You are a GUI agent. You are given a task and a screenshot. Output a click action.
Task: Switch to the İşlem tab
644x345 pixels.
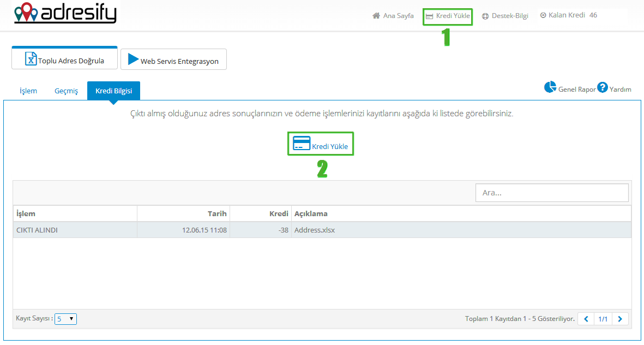[28, 91]
